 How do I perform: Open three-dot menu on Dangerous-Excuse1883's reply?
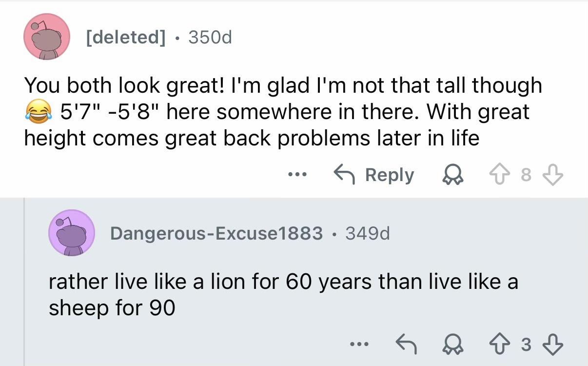tap(359, 344)
